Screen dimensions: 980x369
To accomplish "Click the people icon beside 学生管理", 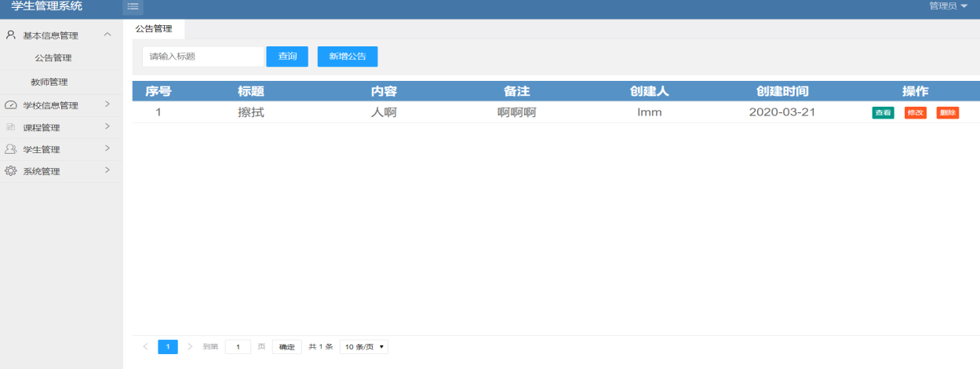I will tap(11, 149).
